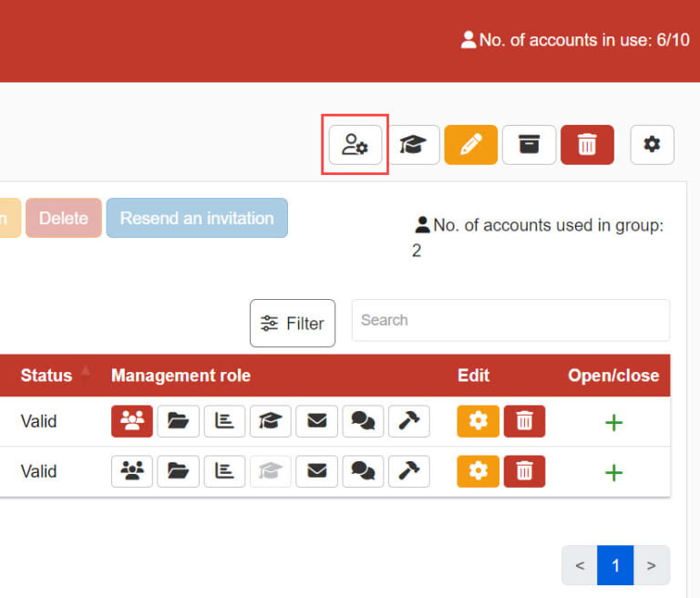Open the Filter options
Image resolution: width=700 pixels, height=598 pixels.
[293, 324]
